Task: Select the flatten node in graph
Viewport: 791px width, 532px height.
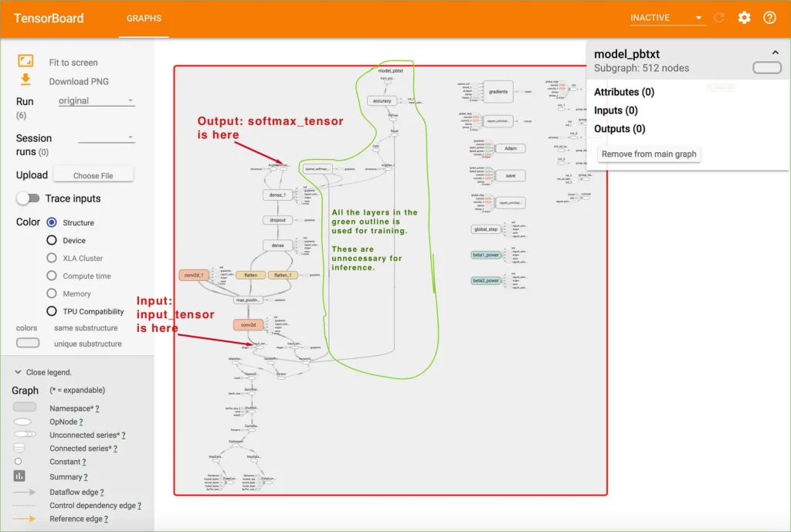Action: click(251, 275)
